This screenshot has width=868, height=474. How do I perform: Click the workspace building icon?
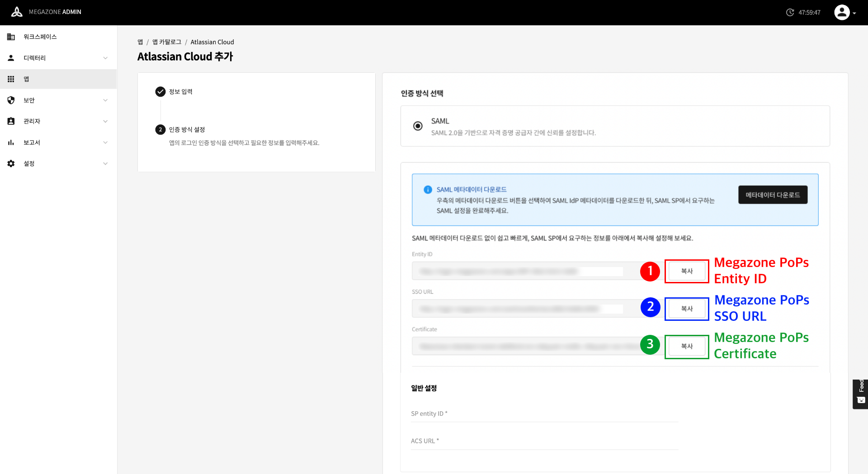11,37
